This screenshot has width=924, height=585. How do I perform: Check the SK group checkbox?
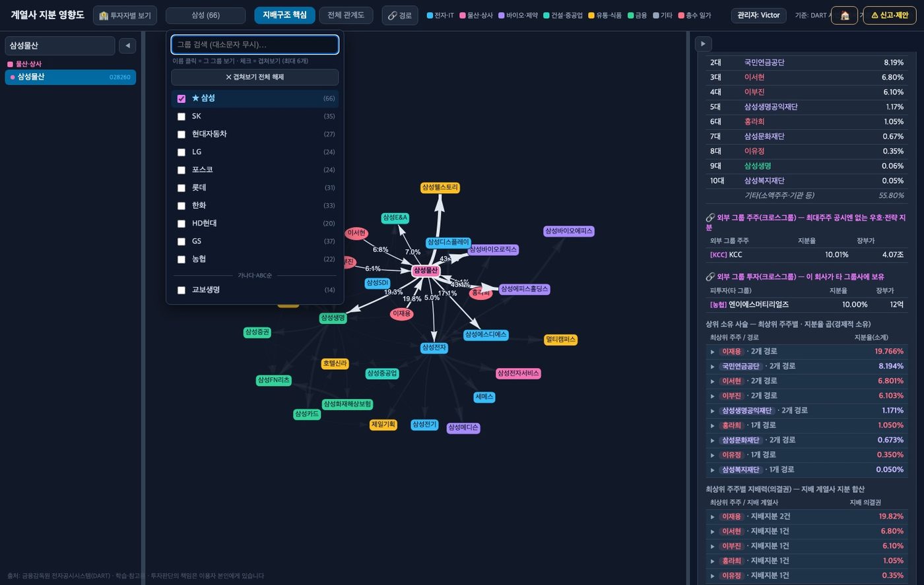[181, 117]
